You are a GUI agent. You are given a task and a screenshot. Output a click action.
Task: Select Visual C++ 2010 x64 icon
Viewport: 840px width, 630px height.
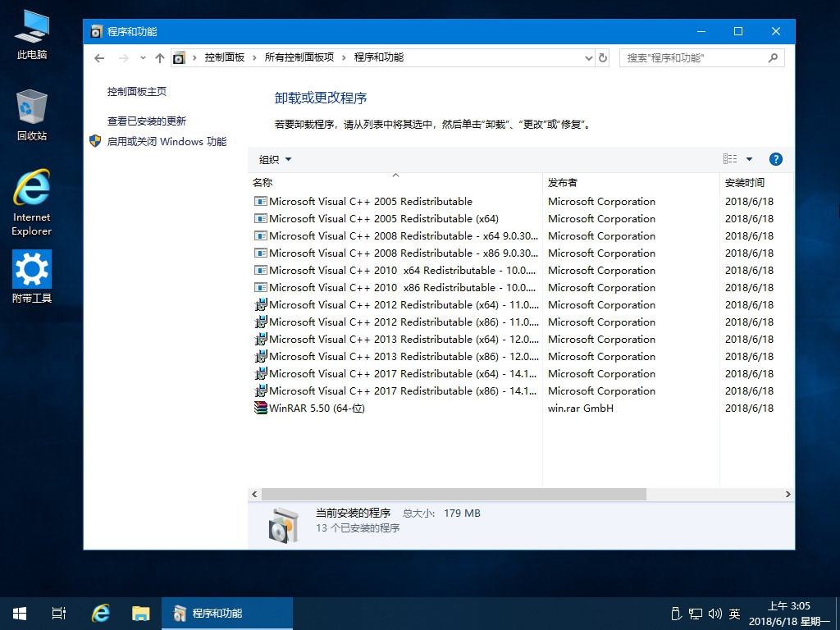click(x=260, y=270)
